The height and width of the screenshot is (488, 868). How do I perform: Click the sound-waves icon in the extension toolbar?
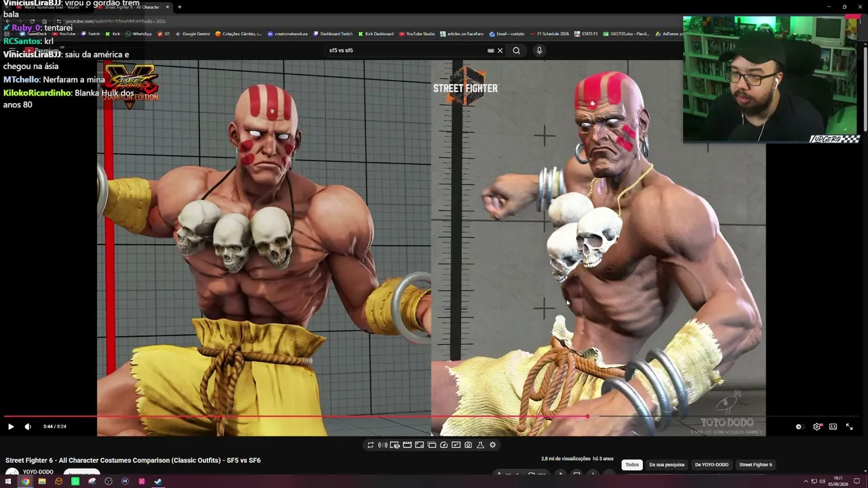coord(382,445)
